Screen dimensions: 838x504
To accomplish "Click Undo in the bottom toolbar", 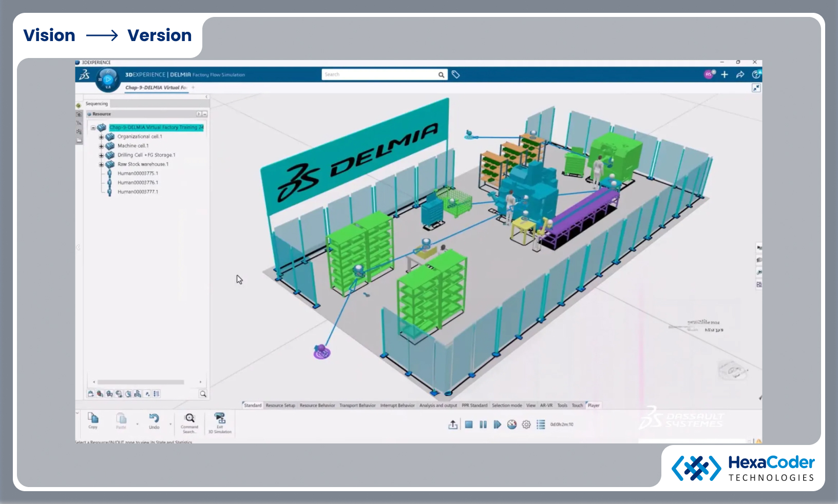I will (154, 418).
